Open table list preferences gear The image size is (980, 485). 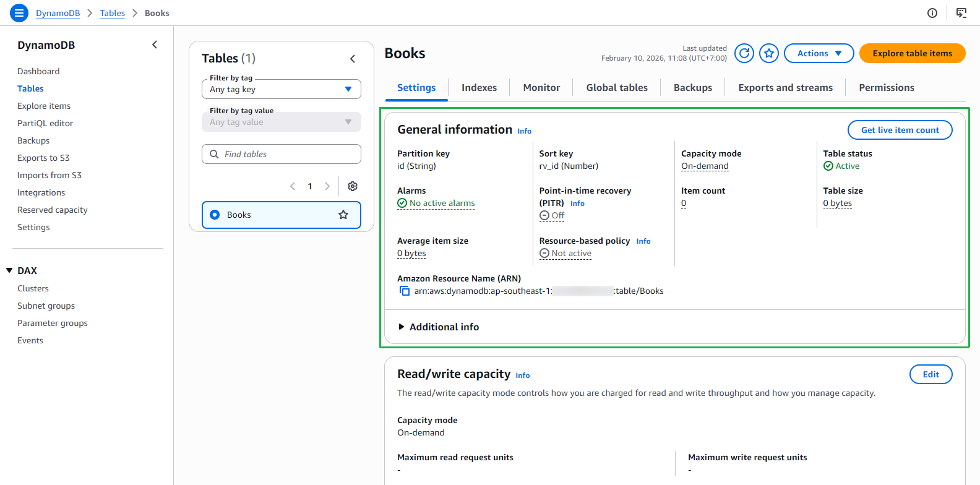353,186
